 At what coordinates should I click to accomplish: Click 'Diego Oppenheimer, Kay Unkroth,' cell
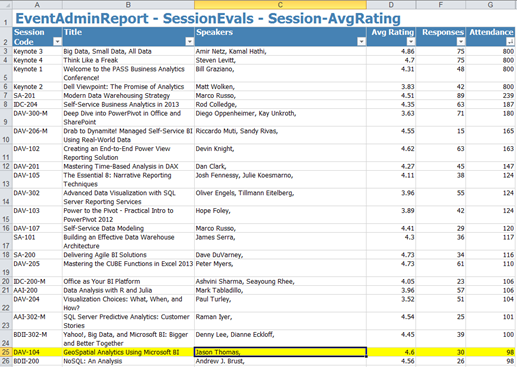click(x=280, y=118)
